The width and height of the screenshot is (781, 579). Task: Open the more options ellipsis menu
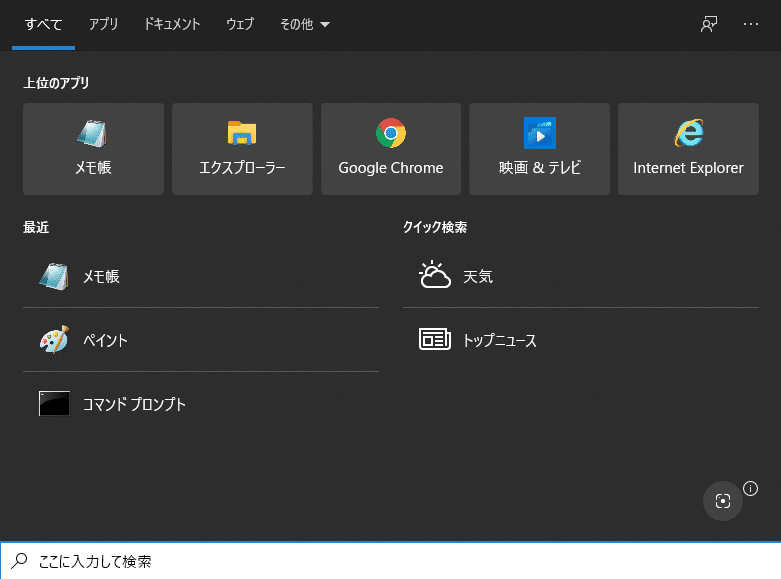click(751, 24)
